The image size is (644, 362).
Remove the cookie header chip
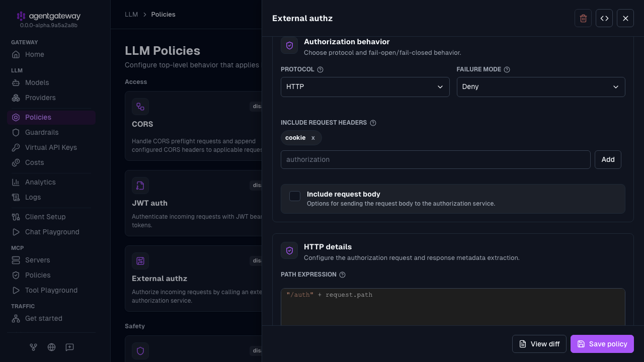tap(313, 138)
